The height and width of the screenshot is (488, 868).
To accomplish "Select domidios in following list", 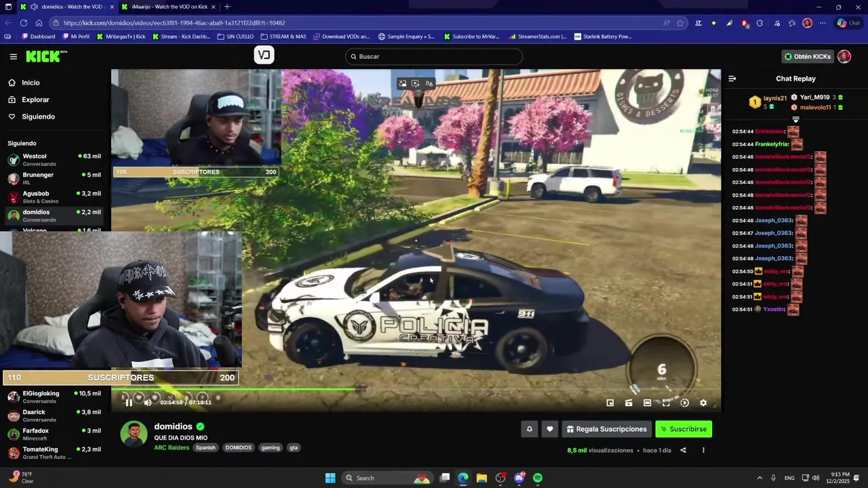I will pos(54,216).
